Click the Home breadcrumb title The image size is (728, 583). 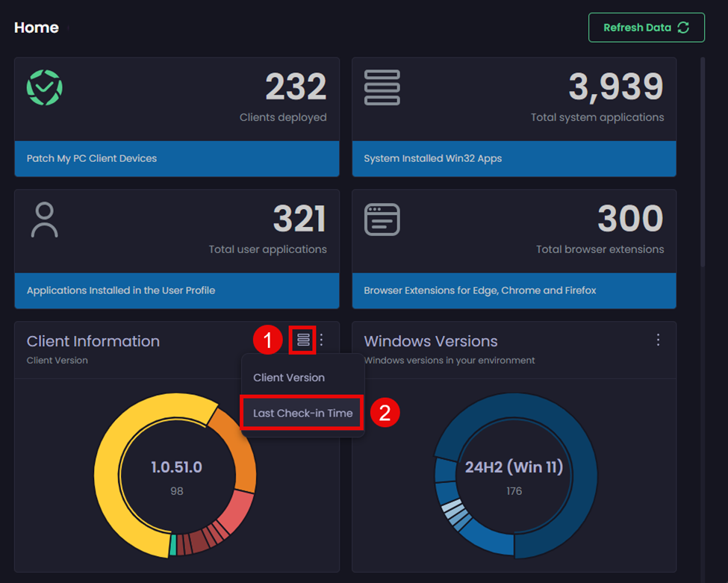(36, 28)
